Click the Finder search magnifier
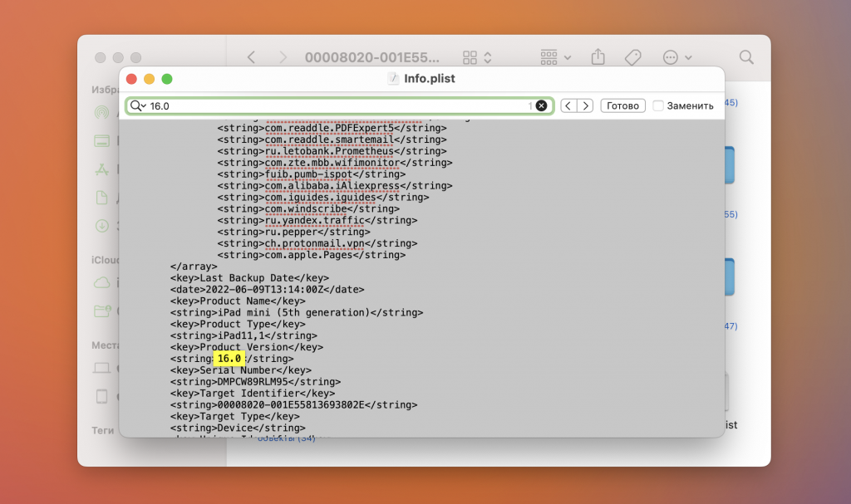The height and width of the screenshot is (504, 851). (746, 57)
